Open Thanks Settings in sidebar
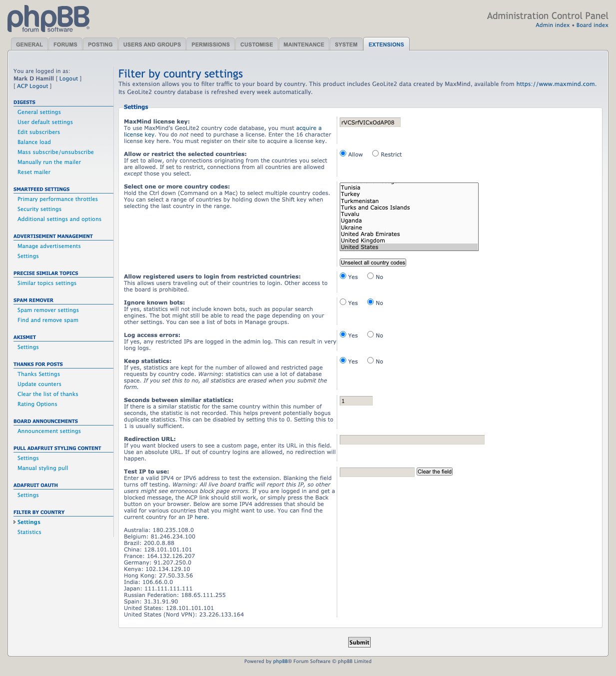Viewport: 616px width, 676px height. point(38,374)
